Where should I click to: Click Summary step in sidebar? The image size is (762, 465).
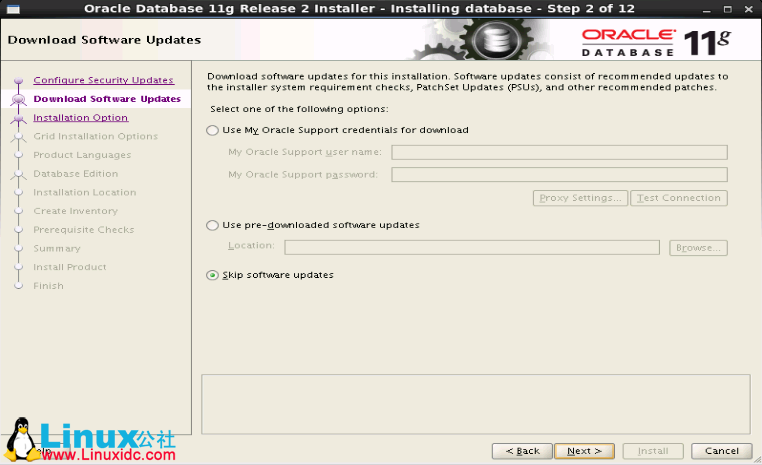pos(57,248)
